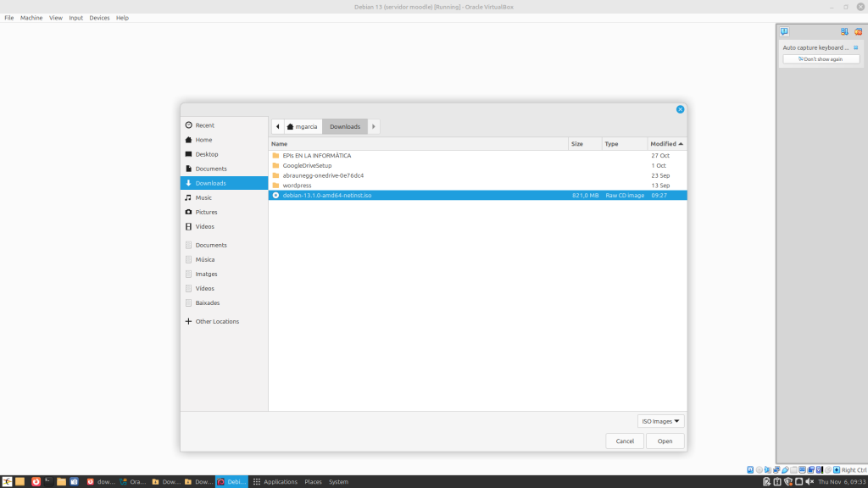The width and height of the screenshot is (868, 488).
Task: Open the terminal launcher in the taskbar
Action: pyautogui.click(x=48, y=481)
